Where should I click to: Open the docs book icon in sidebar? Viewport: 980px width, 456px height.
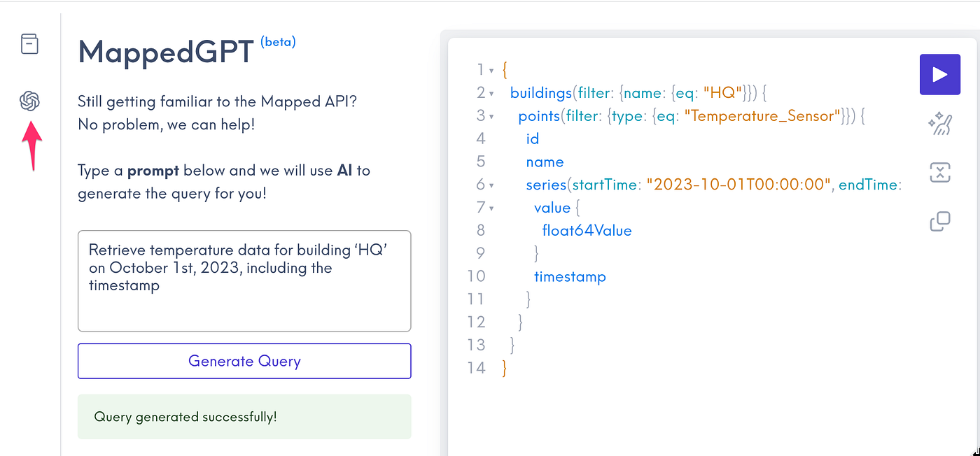coord(29,44)
